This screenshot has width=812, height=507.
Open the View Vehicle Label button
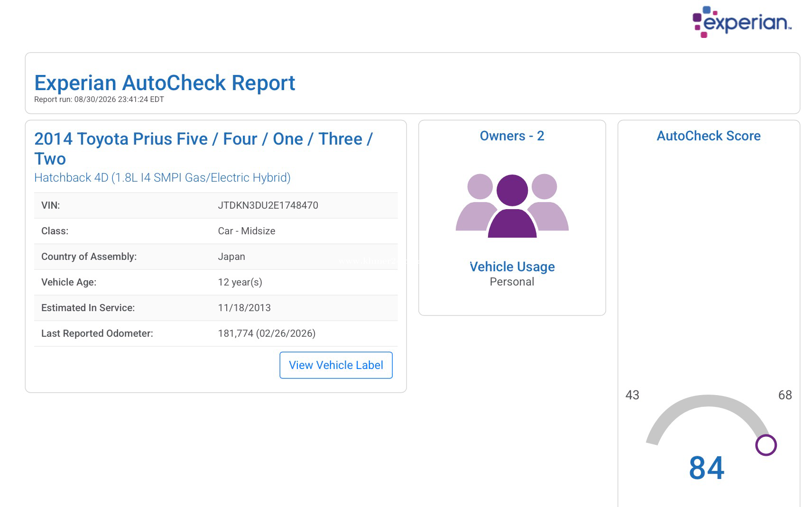(x=336, y=365)
